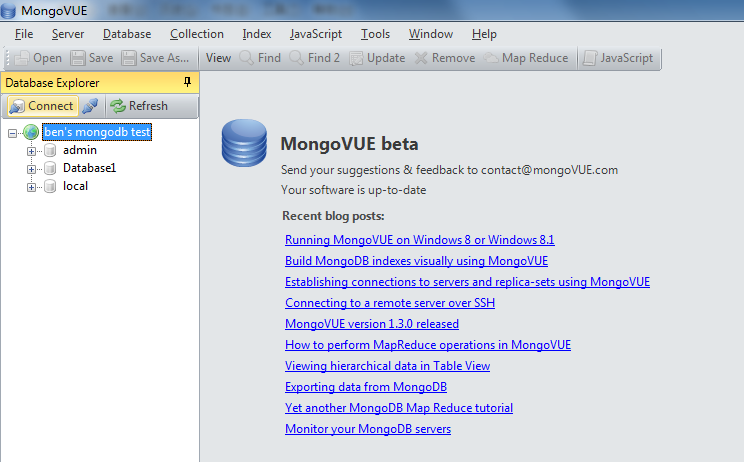Select the Database1 entry

tap(89, 168)
